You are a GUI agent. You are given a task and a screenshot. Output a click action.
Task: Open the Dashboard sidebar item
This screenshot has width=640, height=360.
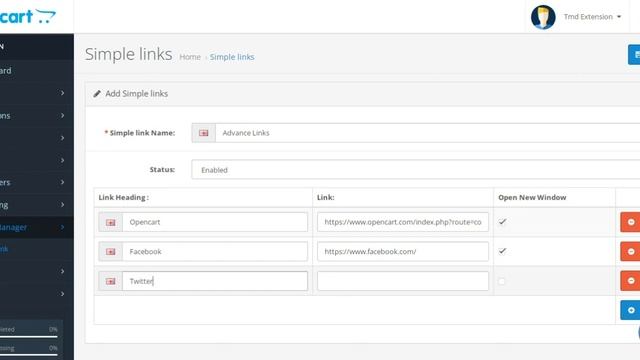(x=37, y=71)
